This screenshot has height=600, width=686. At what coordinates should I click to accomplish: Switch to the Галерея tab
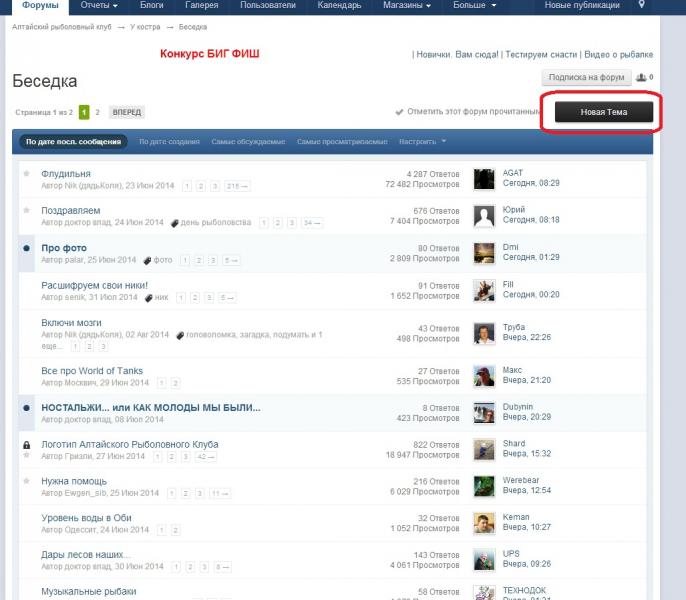[x=203, y=6]
